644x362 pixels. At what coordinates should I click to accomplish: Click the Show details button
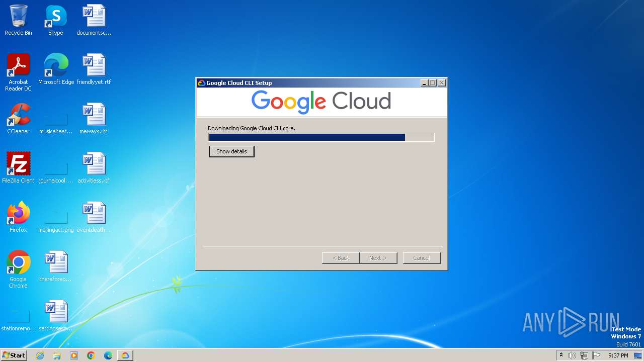[231, 151]
